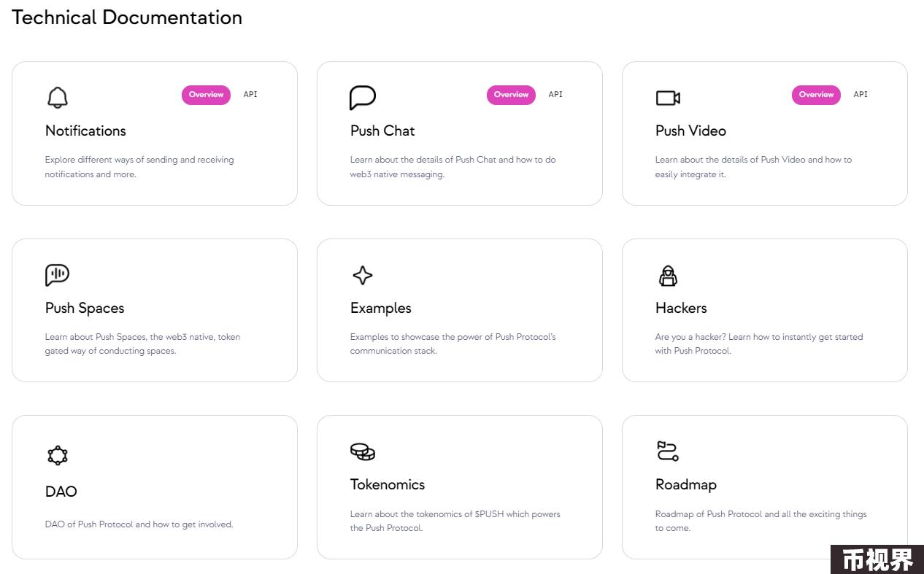Switch to API tab on Push Video card

[861, 95]
